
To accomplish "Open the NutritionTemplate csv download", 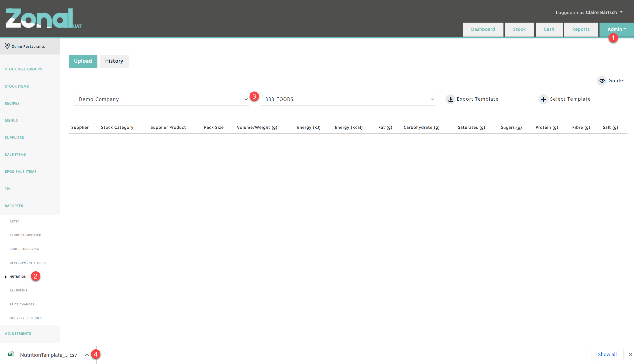I will point(48,355).
